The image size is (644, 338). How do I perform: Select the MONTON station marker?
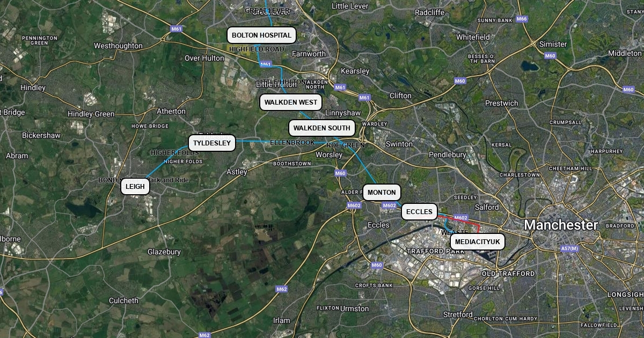click(x=382, y=193)
